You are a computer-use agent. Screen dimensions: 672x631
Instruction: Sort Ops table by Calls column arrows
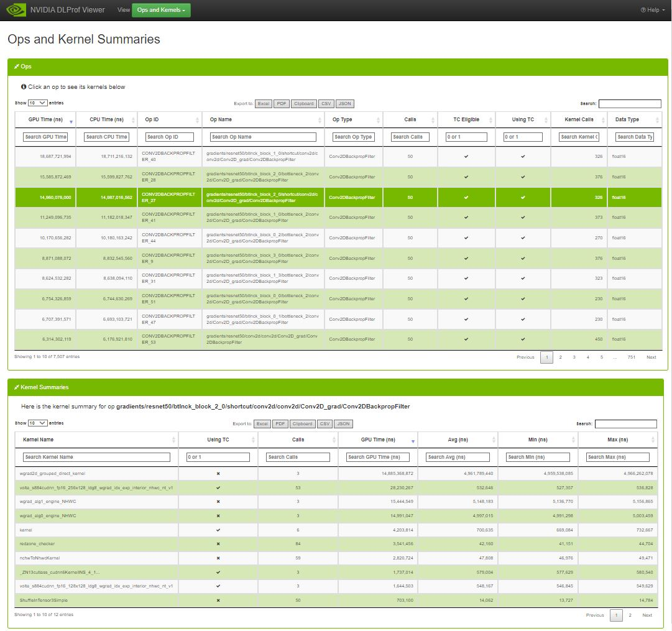tap(433, 120)
